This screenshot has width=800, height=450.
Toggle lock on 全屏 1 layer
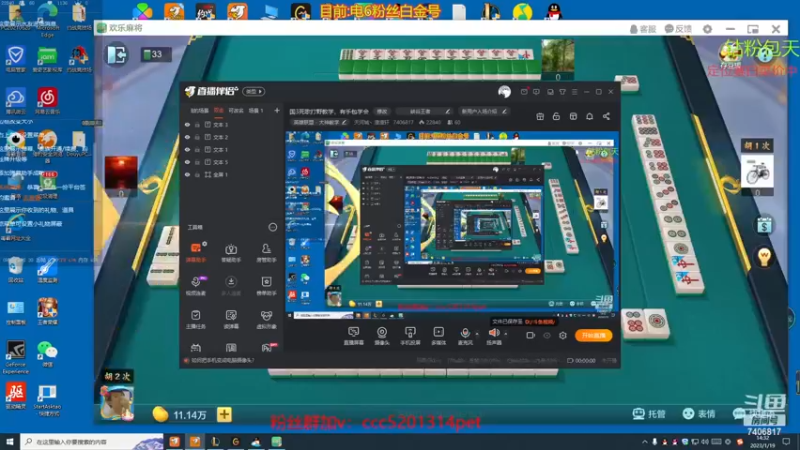coord(197,174)
